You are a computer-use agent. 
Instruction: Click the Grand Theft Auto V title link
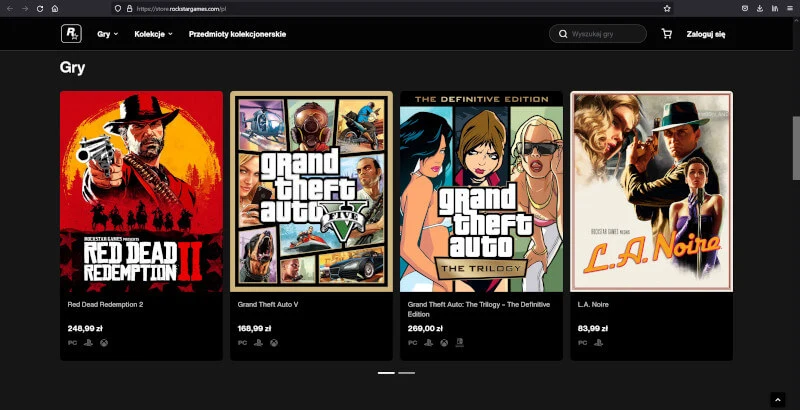pos(268,304)
